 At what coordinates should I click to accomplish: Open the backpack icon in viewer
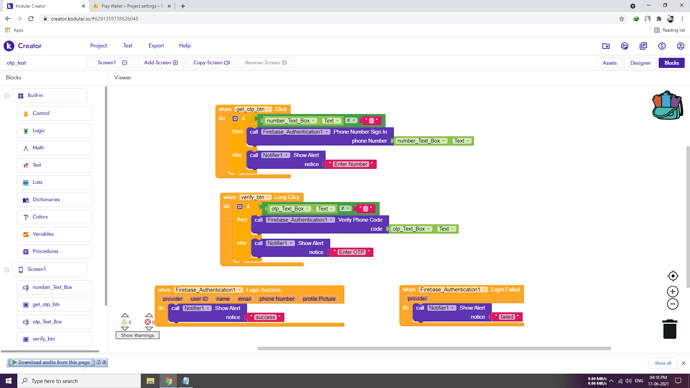[x=667, y=106]
